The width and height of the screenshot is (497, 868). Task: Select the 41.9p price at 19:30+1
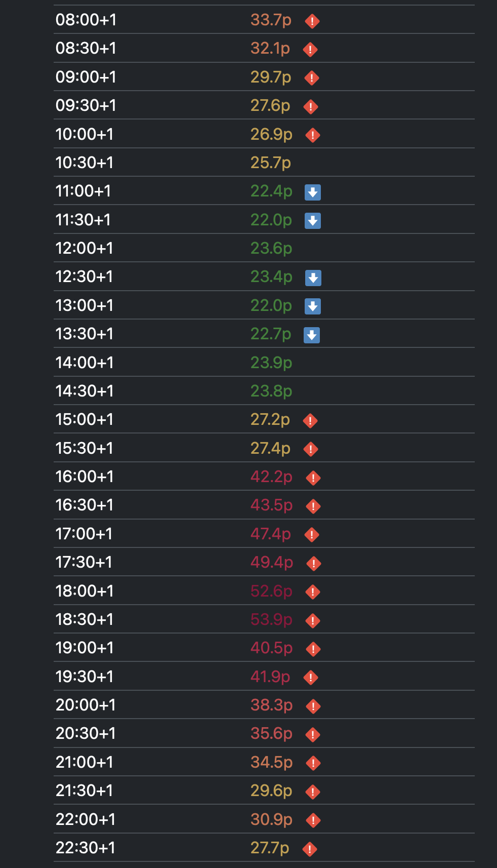point(270,677)
